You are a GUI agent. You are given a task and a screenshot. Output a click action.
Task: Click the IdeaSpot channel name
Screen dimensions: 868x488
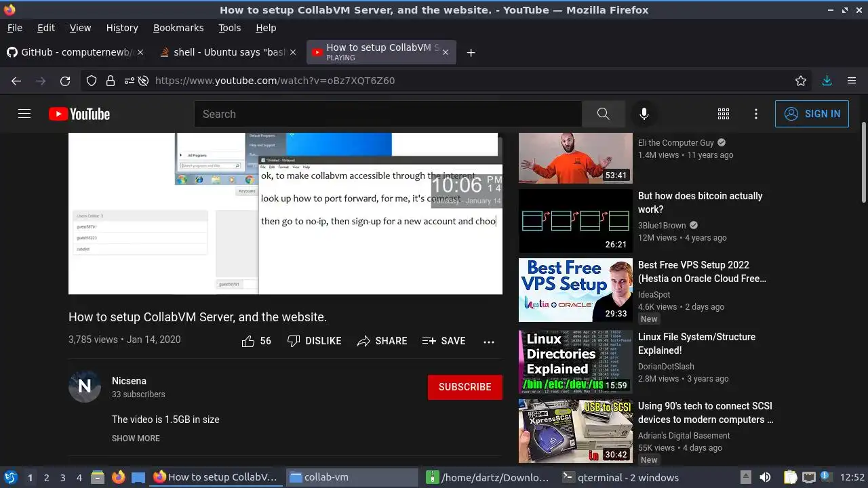coord(654,295)
